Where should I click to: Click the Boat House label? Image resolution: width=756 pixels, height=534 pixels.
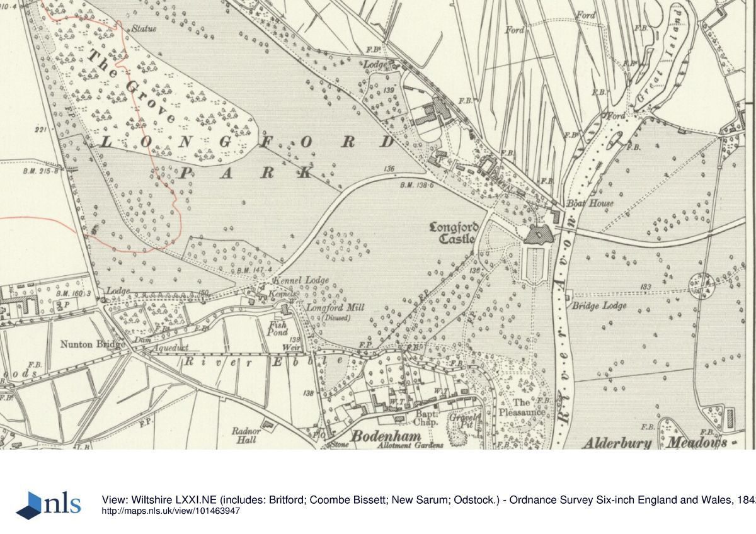(581, 203)
